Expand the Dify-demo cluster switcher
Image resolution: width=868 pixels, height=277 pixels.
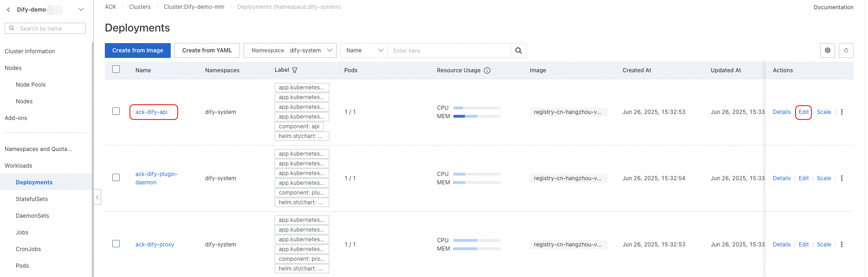(x=81, y=10)
